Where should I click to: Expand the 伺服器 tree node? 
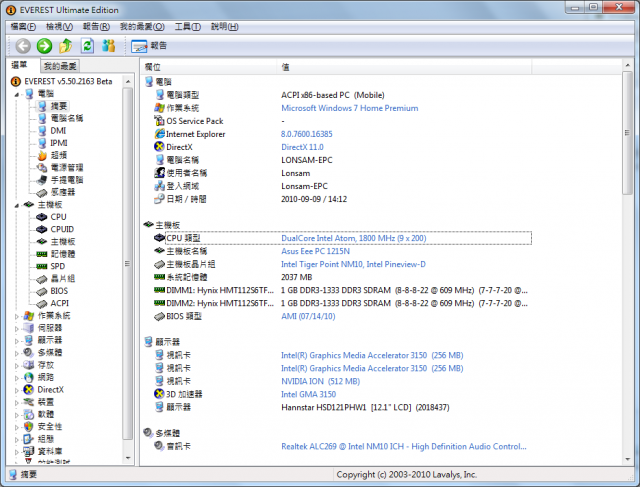[x=16, y=329]
